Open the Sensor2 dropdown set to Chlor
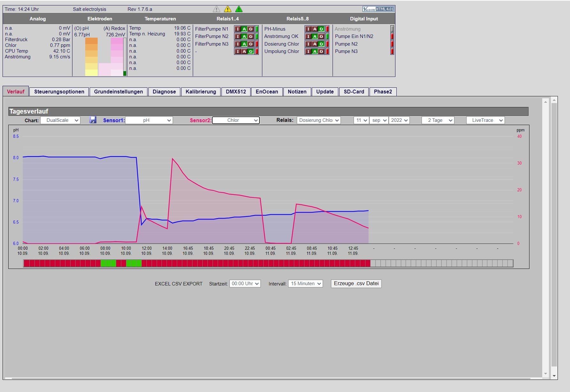Viewport: 570px width, 392px height. tap(236, 120)
